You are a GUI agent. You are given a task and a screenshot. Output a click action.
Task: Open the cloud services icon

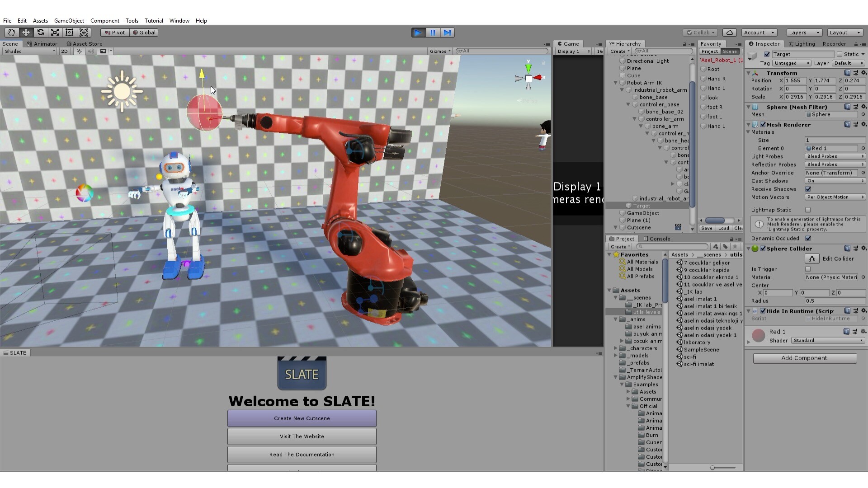click(x=730, y=33)
